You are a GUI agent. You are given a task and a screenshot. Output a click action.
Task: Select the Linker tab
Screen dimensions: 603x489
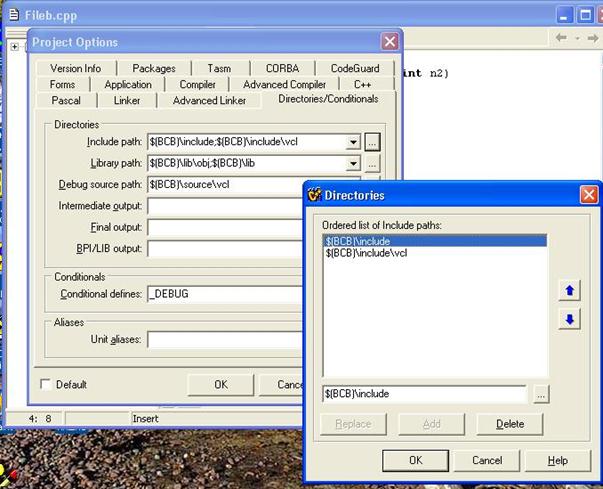[127, 100]
